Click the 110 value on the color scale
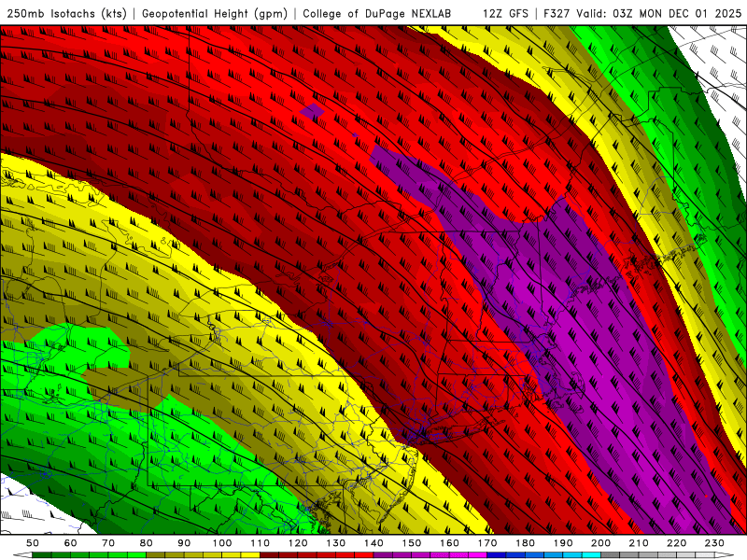 pos(261,543)
